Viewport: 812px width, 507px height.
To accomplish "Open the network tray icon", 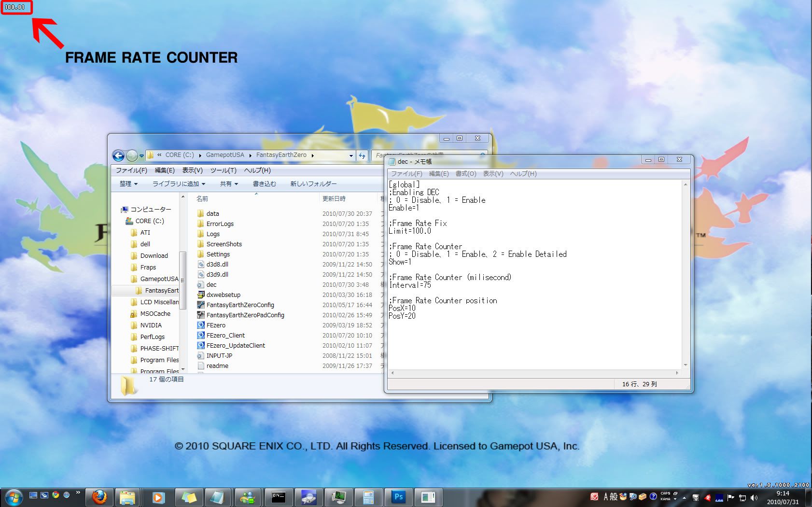I will pyautogui.click(x=742, y=497).
